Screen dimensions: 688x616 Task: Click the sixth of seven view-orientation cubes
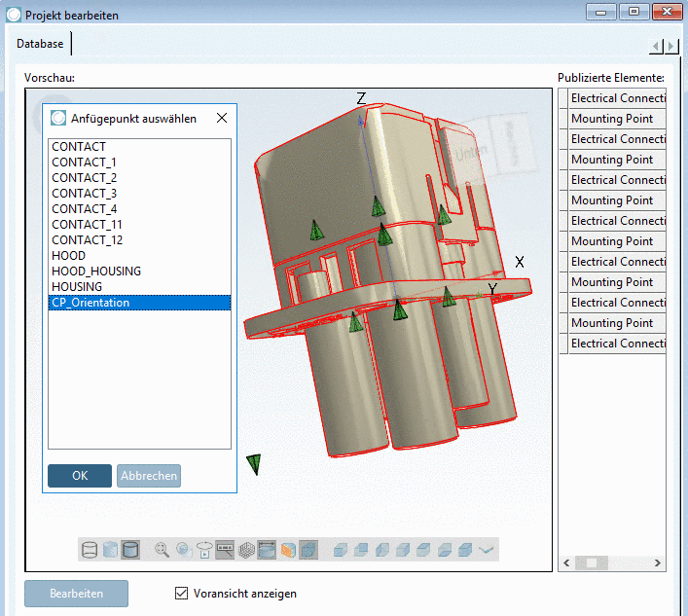point(445,550)
